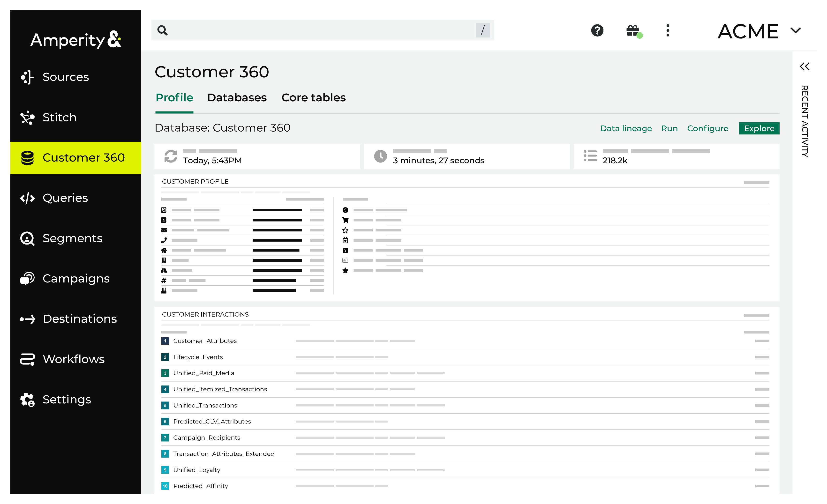Click the RECENT ACTIVITY vertical label
This screenshot has width=827, height=504.
click(804, 121)
